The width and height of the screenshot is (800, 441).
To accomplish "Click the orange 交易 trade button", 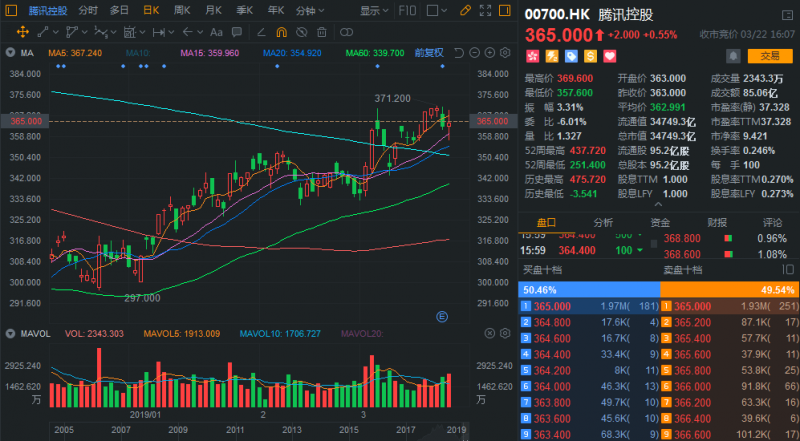I will [x=769, y=56].
